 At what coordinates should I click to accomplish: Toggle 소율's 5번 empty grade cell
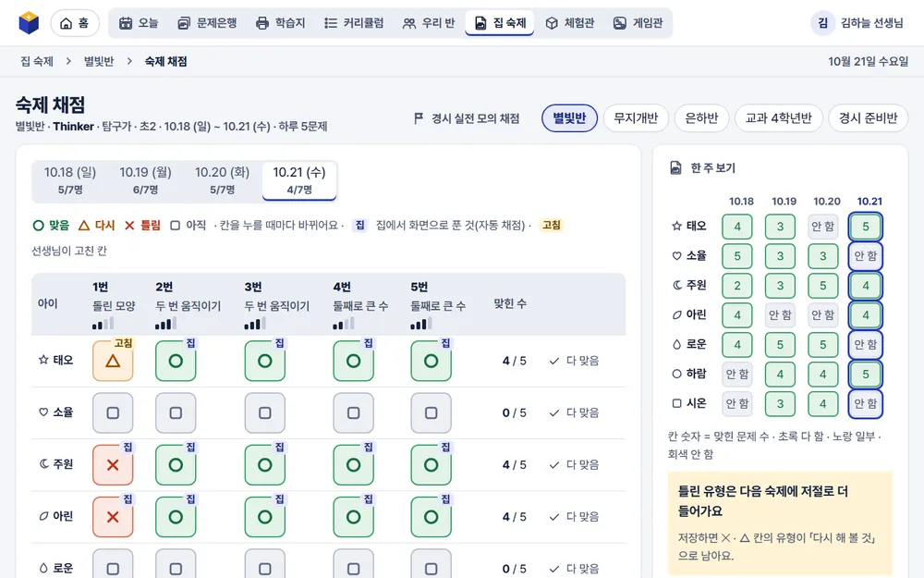431,412
